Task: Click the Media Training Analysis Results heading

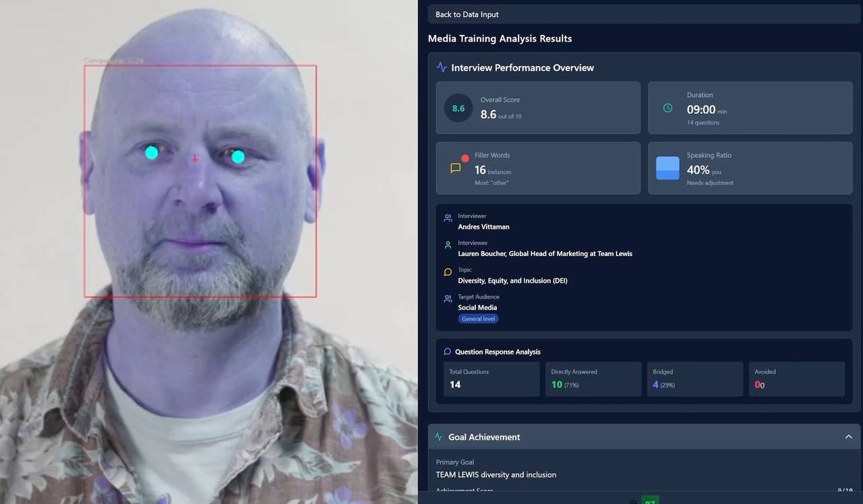Action: click(500, 38)
